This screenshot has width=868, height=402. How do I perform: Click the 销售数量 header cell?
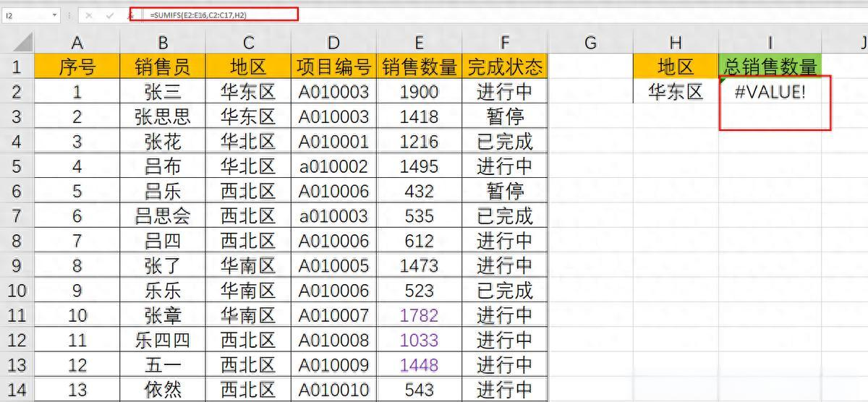tap(420, 67)
